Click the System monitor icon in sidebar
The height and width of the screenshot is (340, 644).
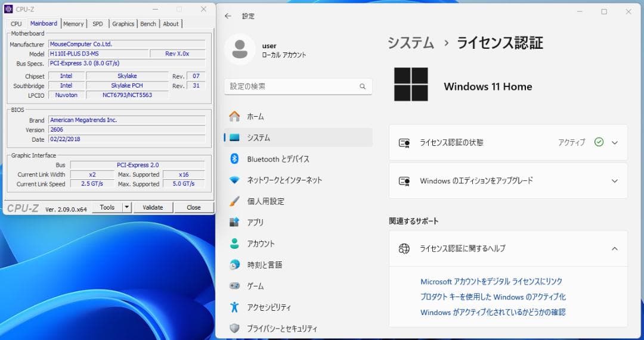tap(234, 138)
